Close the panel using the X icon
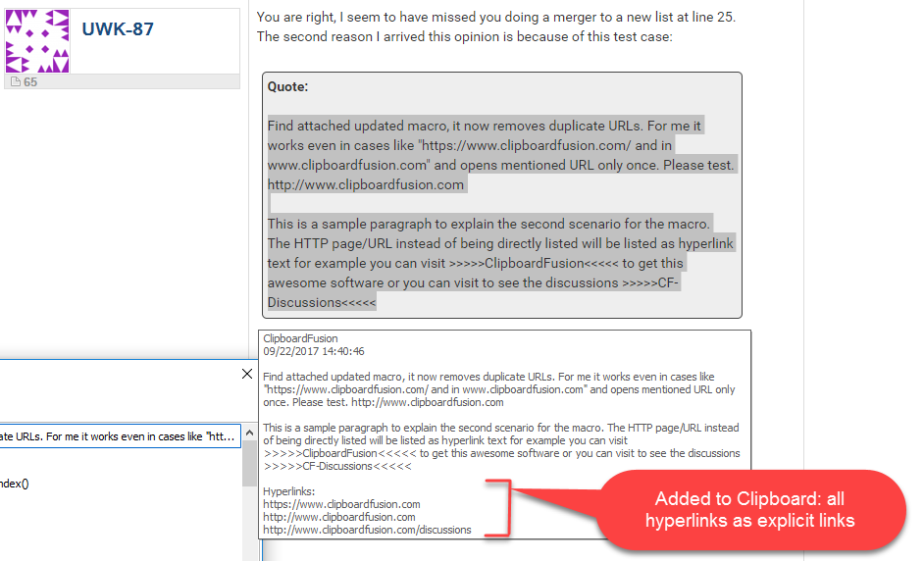Image resolution: width=924 pixels, height=562 pixels. (x=247, y=374)
